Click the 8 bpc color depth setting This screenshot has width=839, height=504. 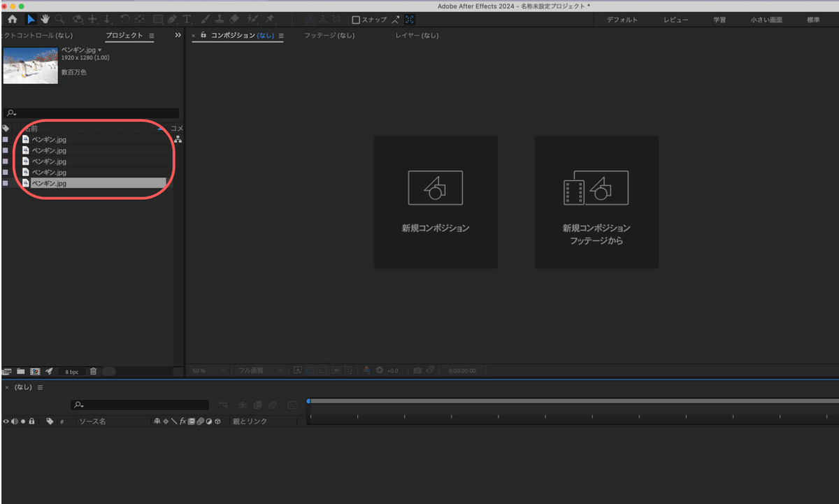71,372
